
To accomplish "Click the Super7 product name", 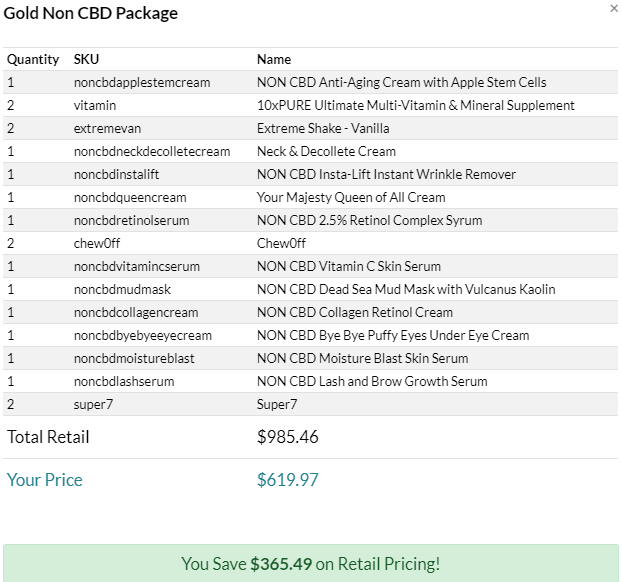I will pyautogui.click(x=277, y=405).
